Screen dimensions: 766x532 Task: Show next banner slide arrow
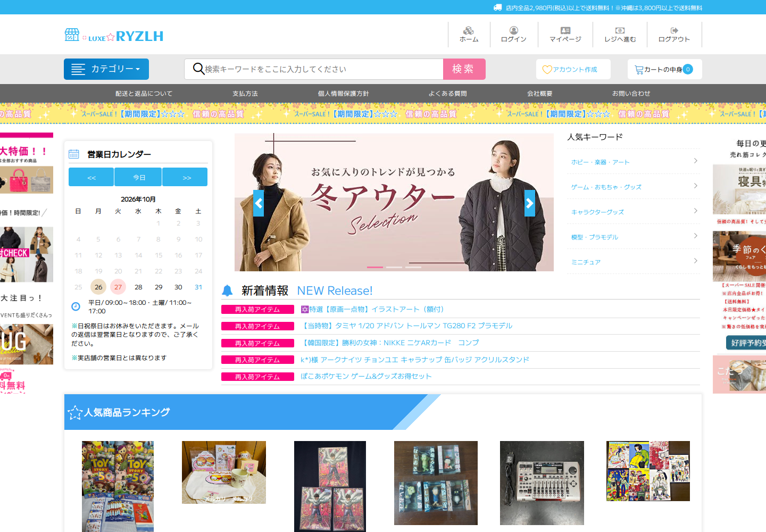point(530,203)
